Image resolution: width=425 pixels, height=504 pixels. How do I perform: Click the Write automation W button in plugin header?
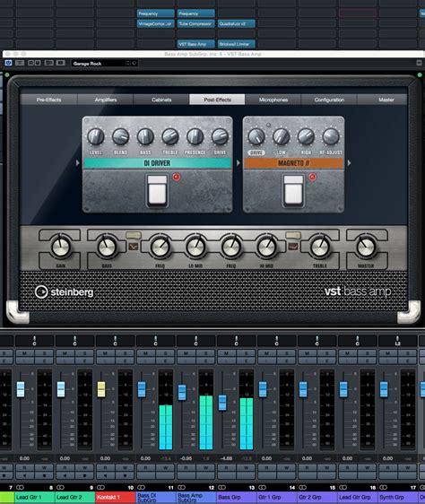(38, 63)
